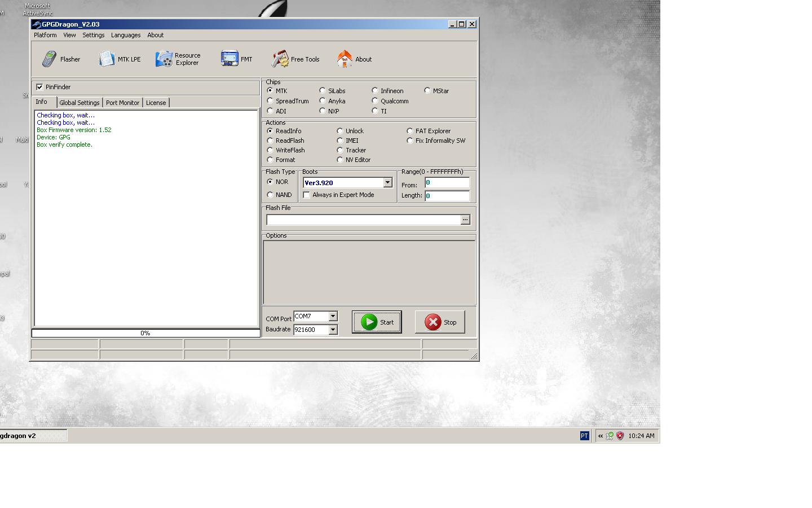Click the network connection tray icon
The width and height of the screenshot is (812, 508).
pyautogui.click(x=610, y=436)
